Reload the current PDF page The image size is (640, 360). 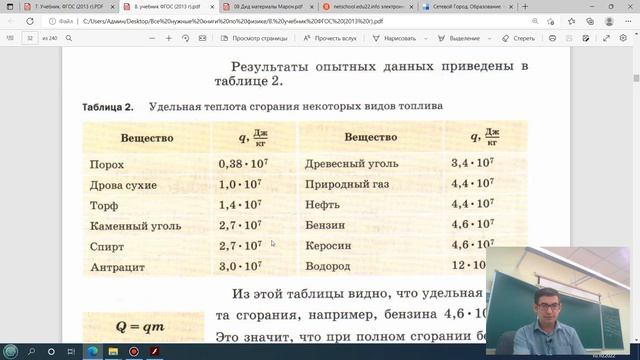click(x=30, y=21)
